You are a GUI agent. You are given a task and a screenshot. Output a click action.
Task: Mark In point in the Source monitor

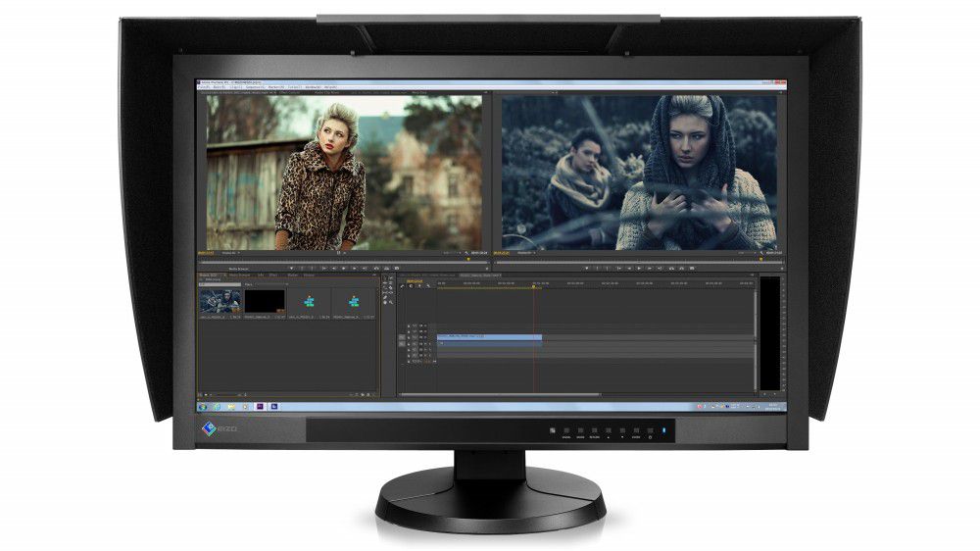click(302, 269)
